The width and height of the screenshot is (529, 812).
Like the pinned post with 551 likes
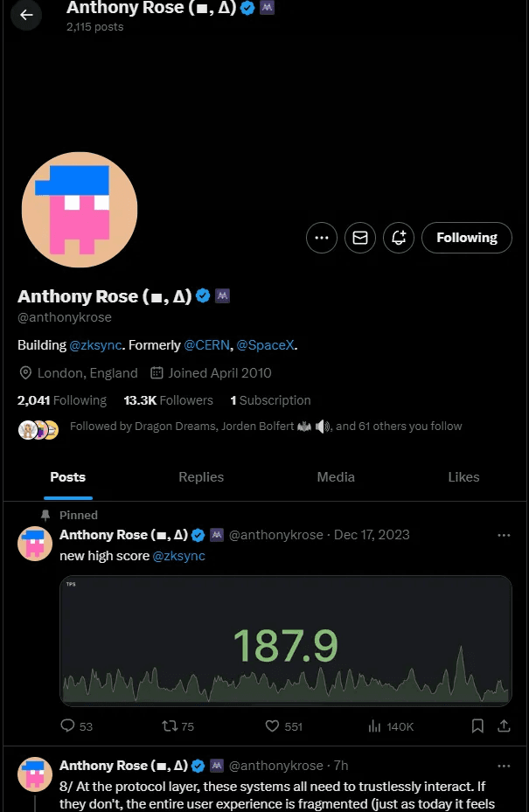coord(284,726)
